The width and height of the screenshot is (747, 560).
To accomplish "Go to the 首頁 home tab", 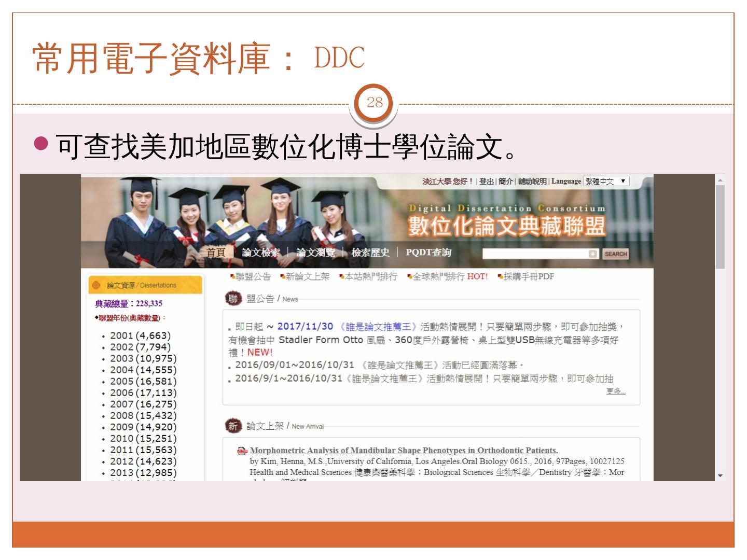I will tap(216, 253).
